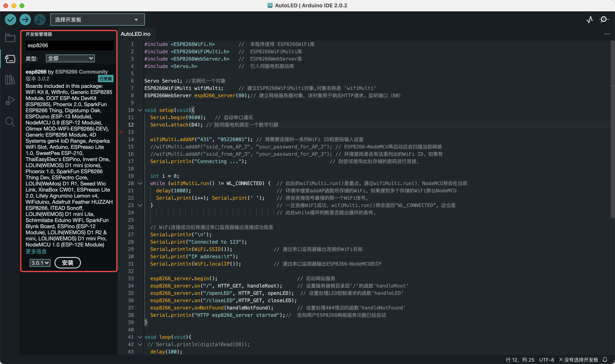Open the 3.0.1 version dropdown
This screenshot has height=364, width=615.
(40, 263)
